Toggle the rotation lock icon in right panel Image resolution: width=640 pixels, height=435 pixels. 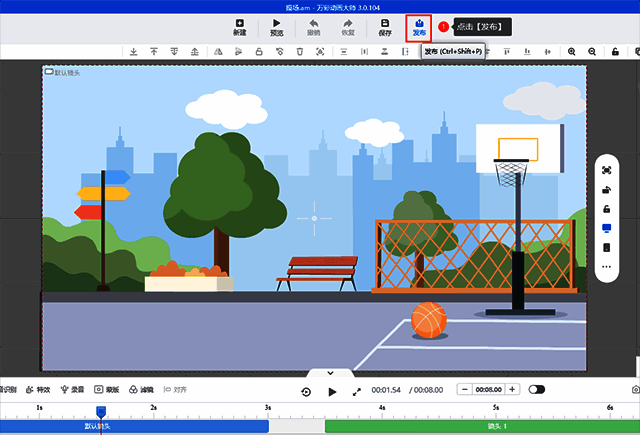[x=606, y=189]
